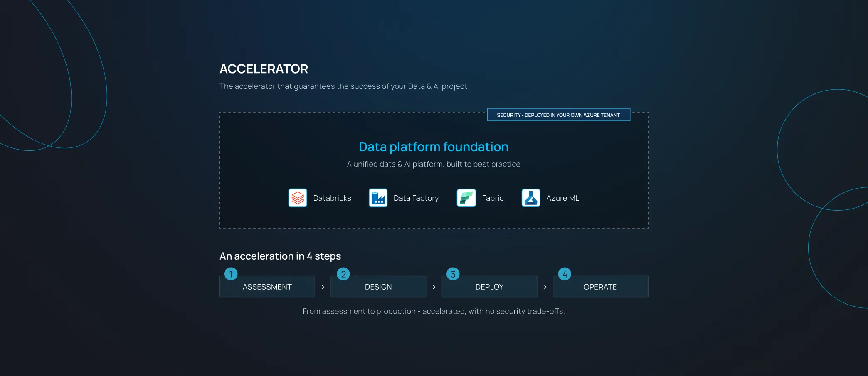The width and height of the screenshot is (868, 376).
Task: Click the Data Factory label text
Action: point(416,198)
